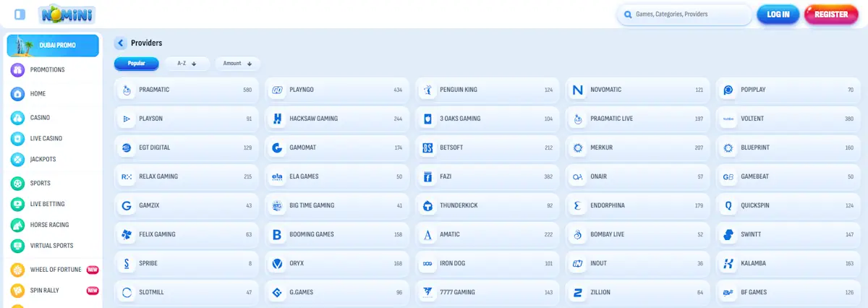
Task: Open the Zillion provider card
Action: coord(638,293)
